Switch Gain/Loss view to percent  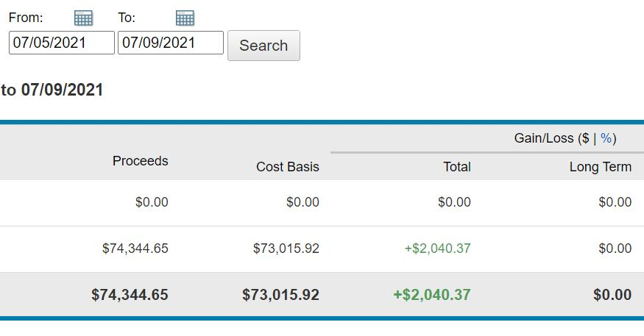tap(606, 138)
